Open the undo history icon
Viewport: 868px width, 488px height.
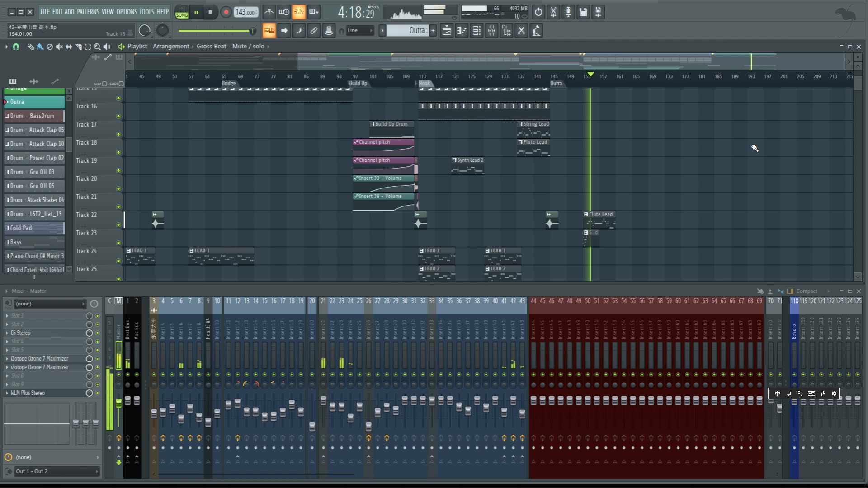pyautogui.click(x=538, y=12)
